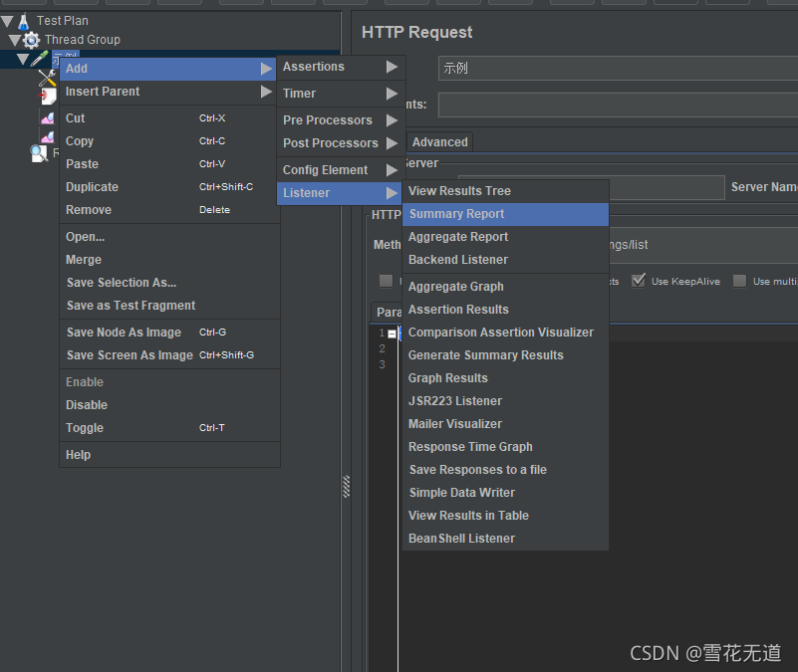The image size is (798, 672).
Task: Expand the Insert Parent submenu arrow
Action: pos(266,92)
